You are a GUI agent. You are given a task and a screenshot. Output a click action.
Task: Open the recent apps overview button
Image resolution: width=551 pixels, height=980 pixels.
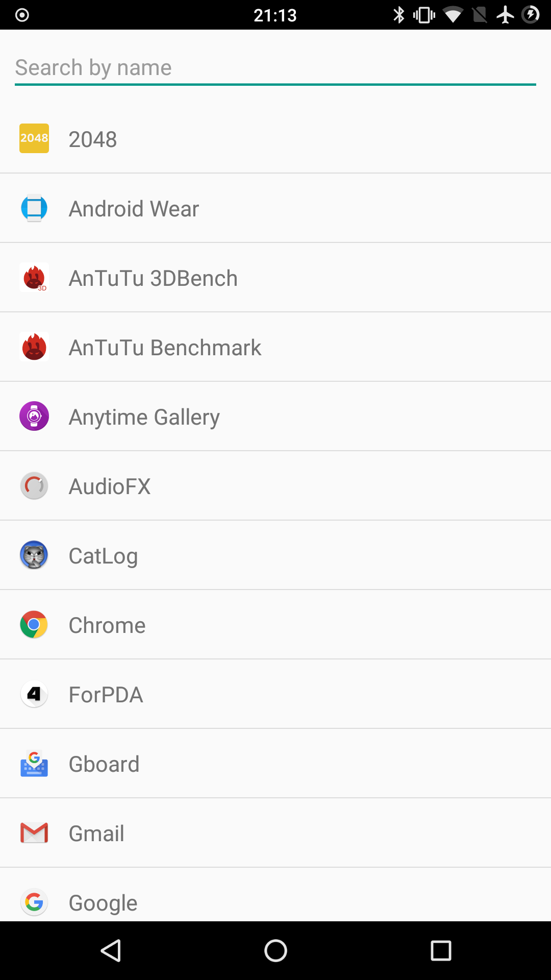tap(441, 951)
